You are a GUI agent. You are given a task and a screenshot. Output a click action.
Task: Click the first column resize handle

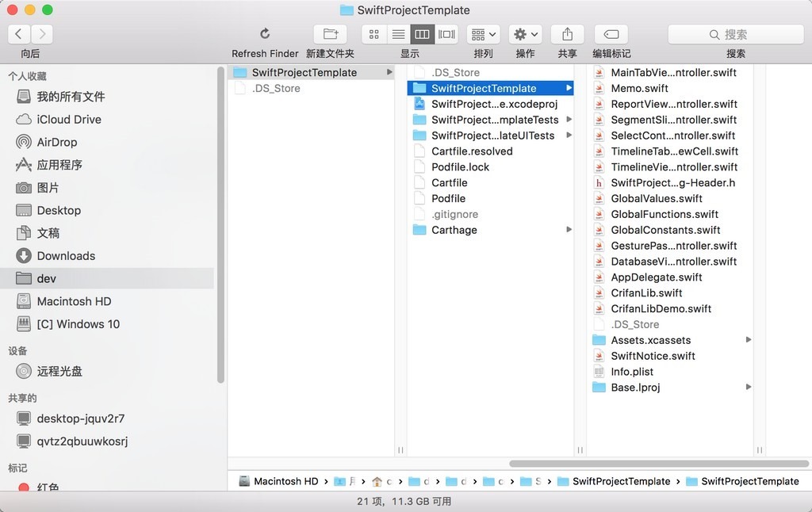click(x=400, y=450)
